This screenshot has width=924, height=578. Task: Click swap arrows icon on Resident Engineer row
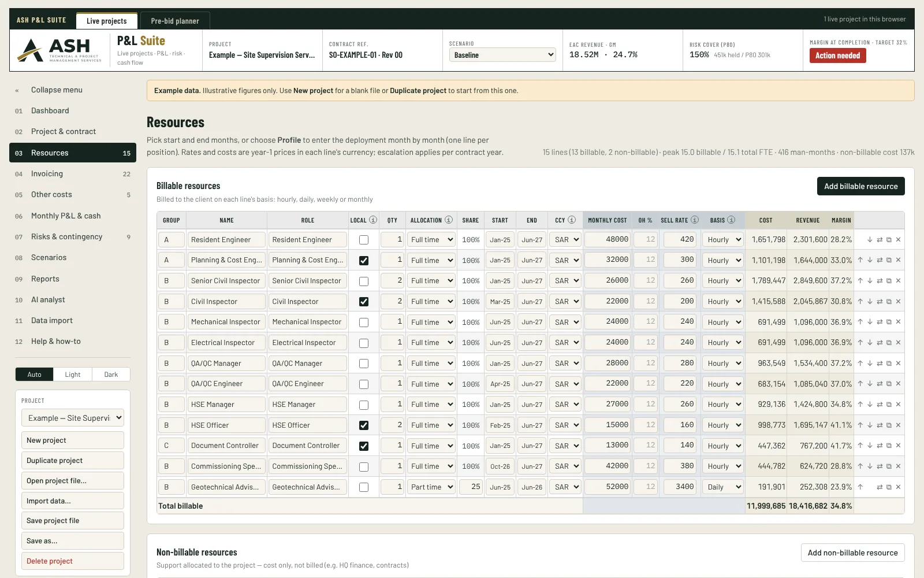(x=880, y=239)
